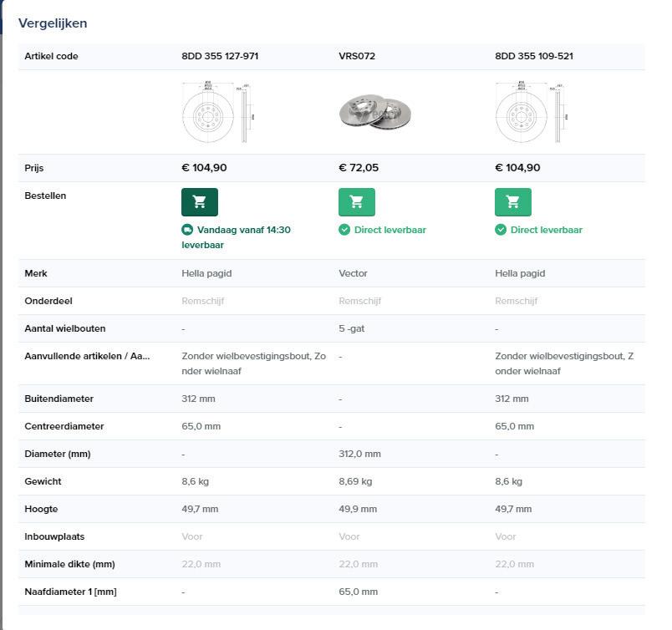Add 8DD 355 109-521 to cart
This screenshot has height=630, width=672.
[513, 202]
